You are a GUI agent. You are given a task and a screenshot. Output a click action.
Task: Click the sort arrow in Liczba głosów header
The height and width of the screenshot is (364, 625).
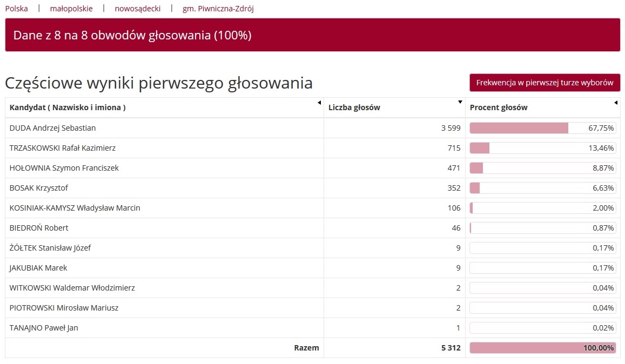point(460,102)
